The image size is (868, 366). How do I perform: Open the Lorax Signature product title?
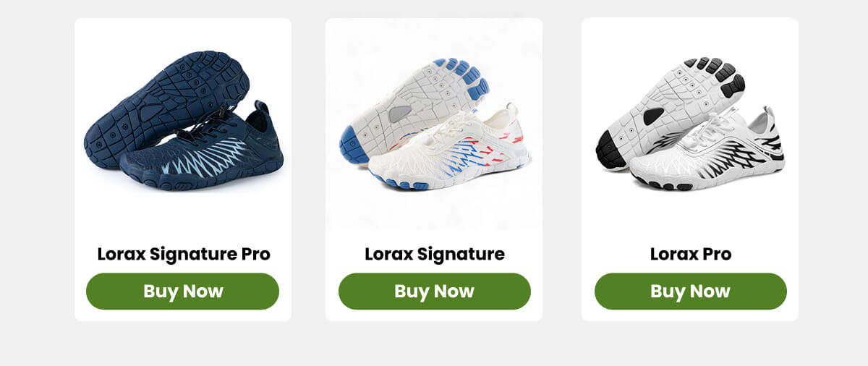coord(435,255)
